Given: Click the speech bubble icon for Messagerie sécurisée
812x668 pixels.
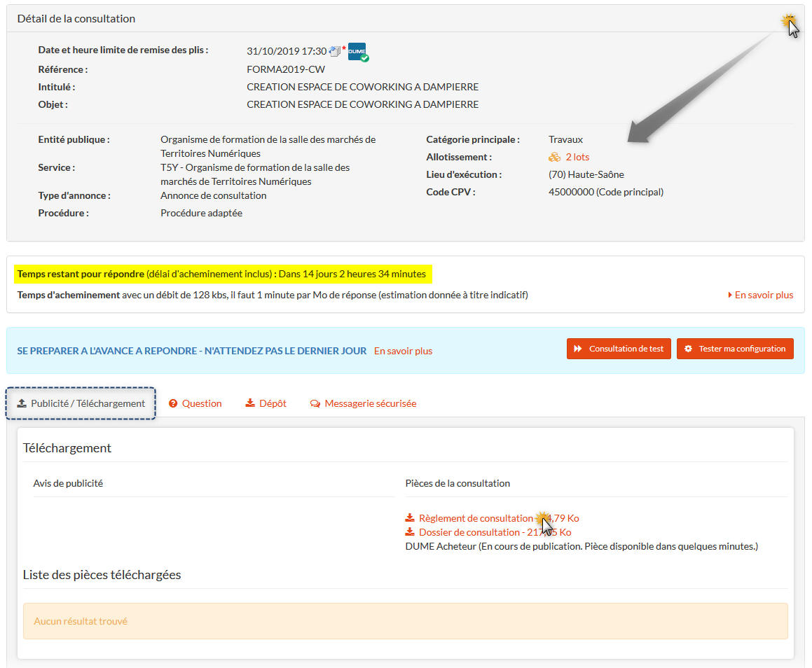Looking at the screenshot, I should [x=315, y=404].
